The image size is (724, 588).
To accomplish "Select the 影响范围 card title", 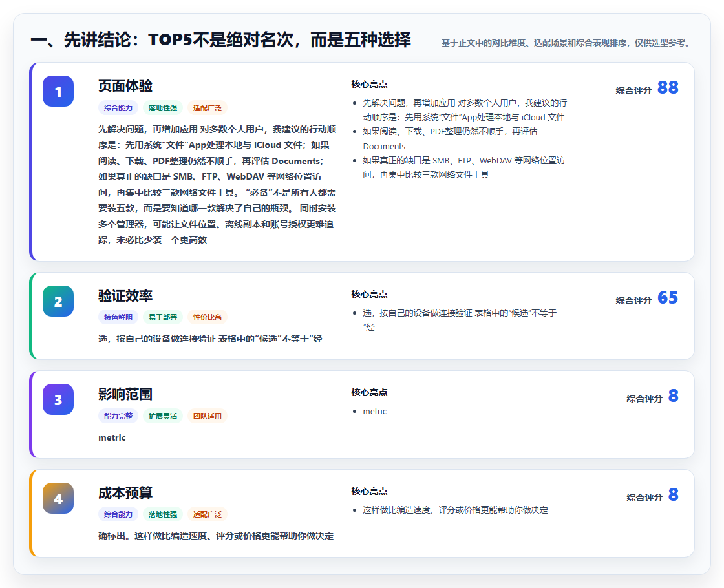I will [x=125, y=394].
